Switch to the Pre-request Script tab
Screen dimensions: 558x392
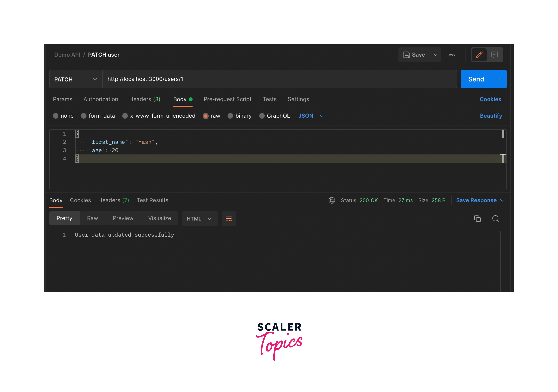tap(227, 99)
